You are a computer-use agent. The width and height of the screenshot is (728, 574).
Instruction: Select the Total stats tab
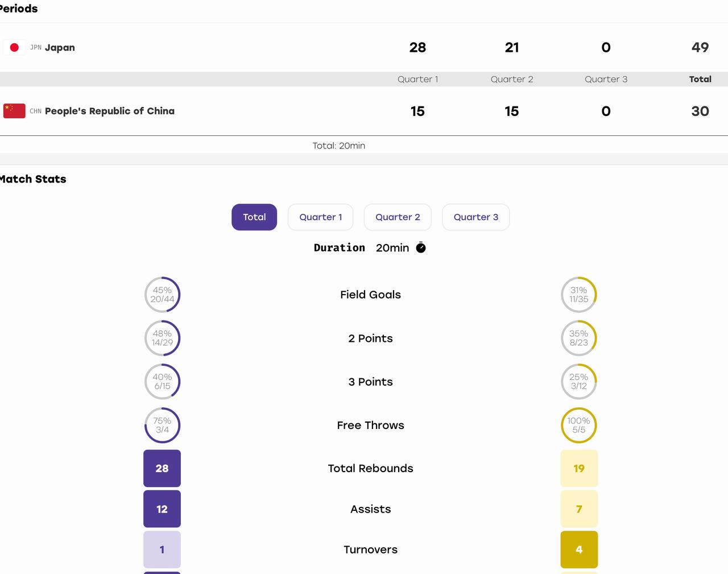pos(254,217)
